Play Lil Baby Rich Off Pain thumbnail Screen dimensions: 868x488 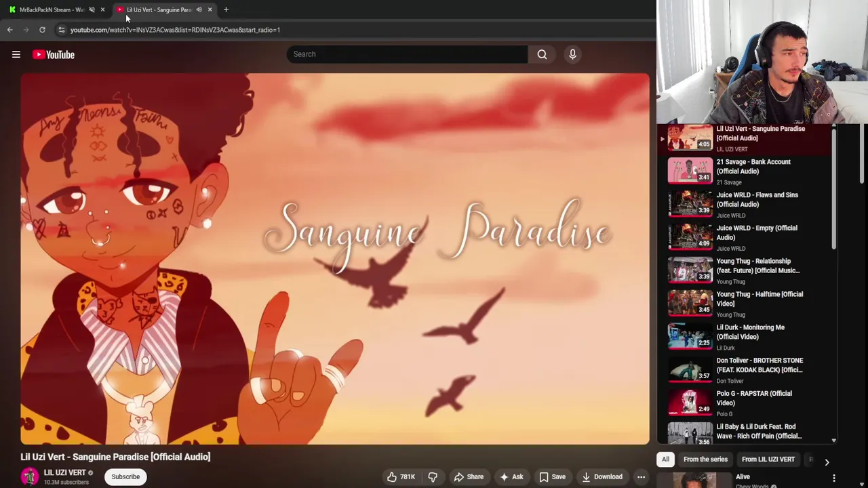(690, 434)
